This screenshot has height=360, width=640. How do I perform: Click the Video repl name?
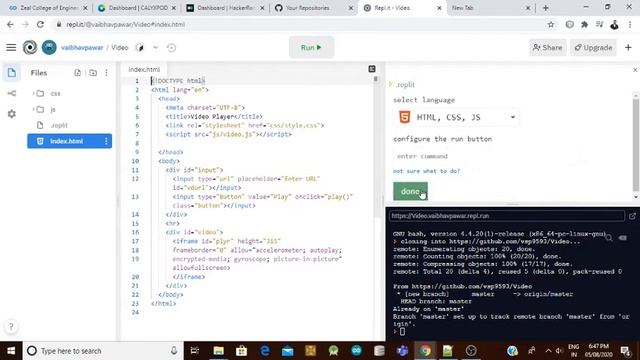(120, 48)
